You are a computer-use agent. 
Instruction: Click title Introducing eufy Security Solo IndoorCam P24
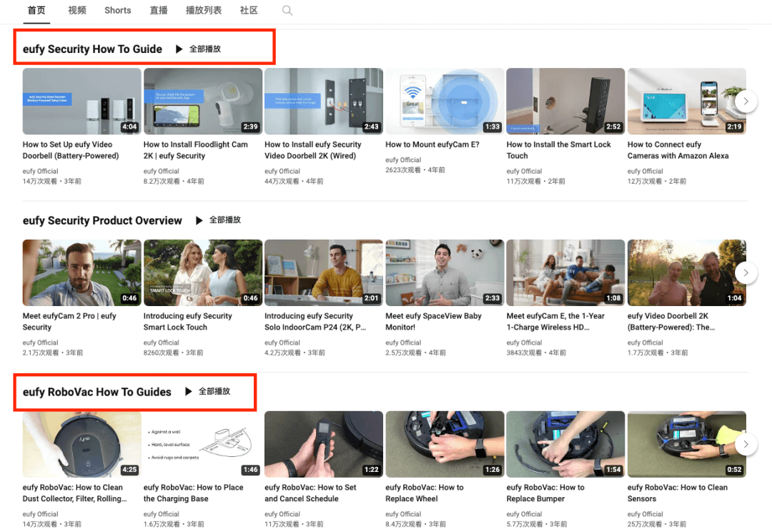[315, 322]
